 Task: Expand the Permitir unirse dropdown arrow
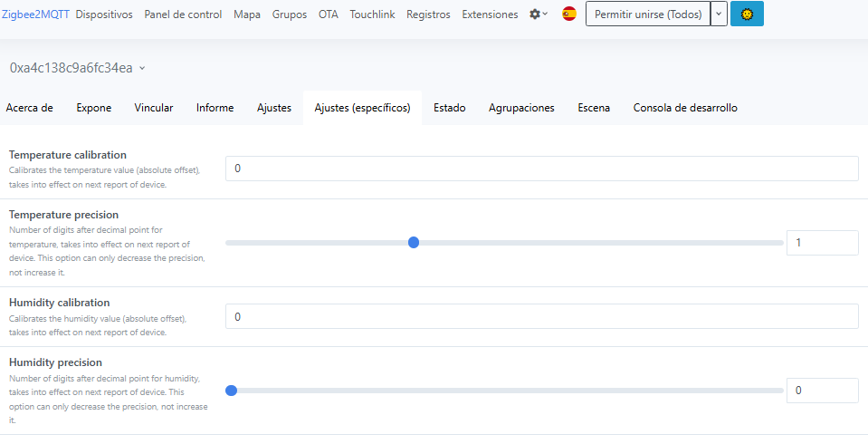tap(719, 14)
